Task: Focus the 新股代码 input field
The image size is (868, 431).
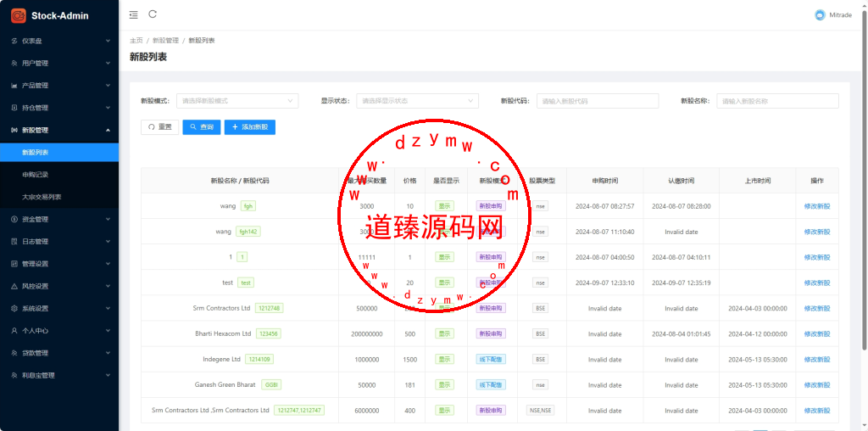Action: [x=598, y=101]
